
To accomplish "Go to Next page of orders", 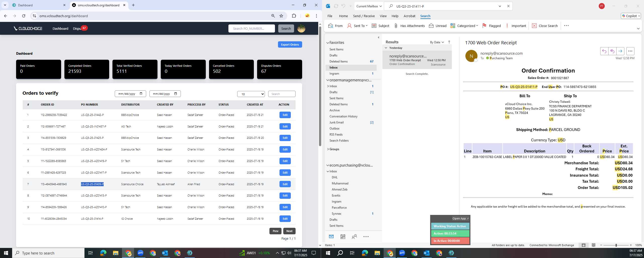I will pyautogui.click(x=289, y=231).
